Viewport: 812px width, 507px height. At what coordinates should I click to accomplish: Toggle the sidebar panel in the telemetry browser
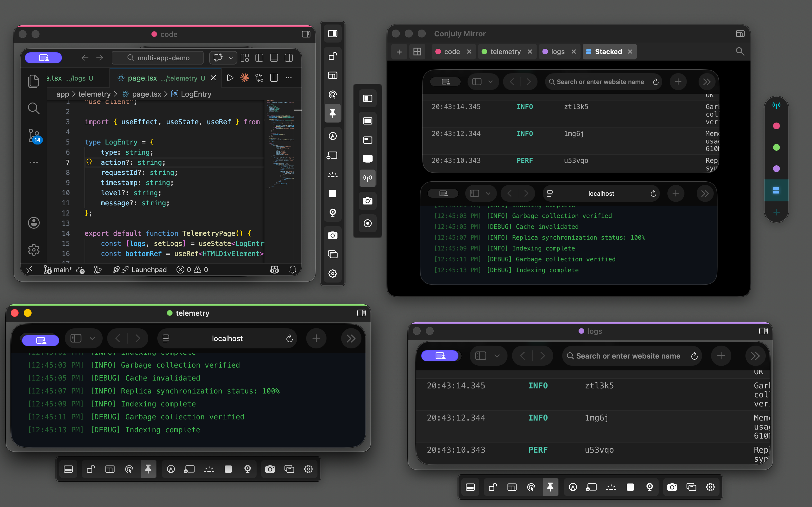76,338
